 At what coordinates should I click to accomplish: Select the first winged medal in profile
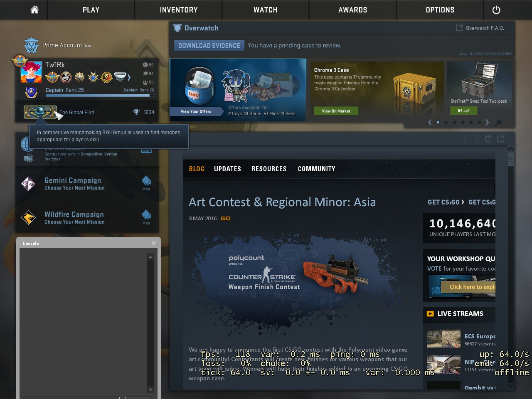pyautogui.click(x=52, y=77)
